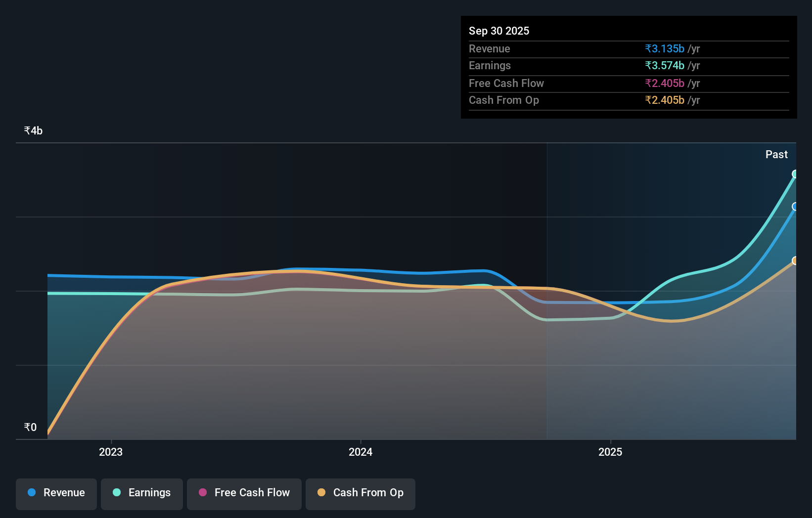812x518 pixels.
Task: Select the Free Cash Flow pink dot icon
Action: tap(202, 492)
